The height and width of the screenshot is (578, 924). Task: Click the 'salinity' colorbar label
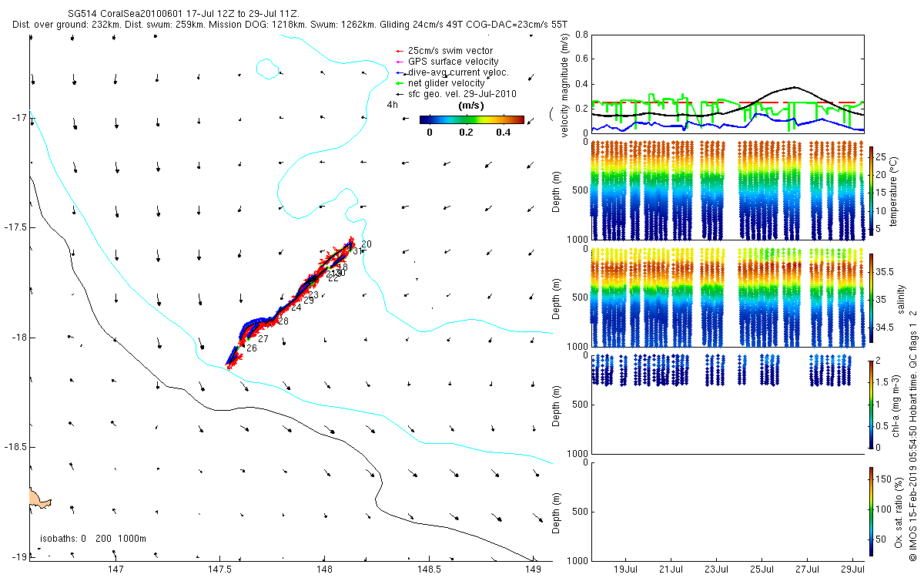[x=900, y=297]
